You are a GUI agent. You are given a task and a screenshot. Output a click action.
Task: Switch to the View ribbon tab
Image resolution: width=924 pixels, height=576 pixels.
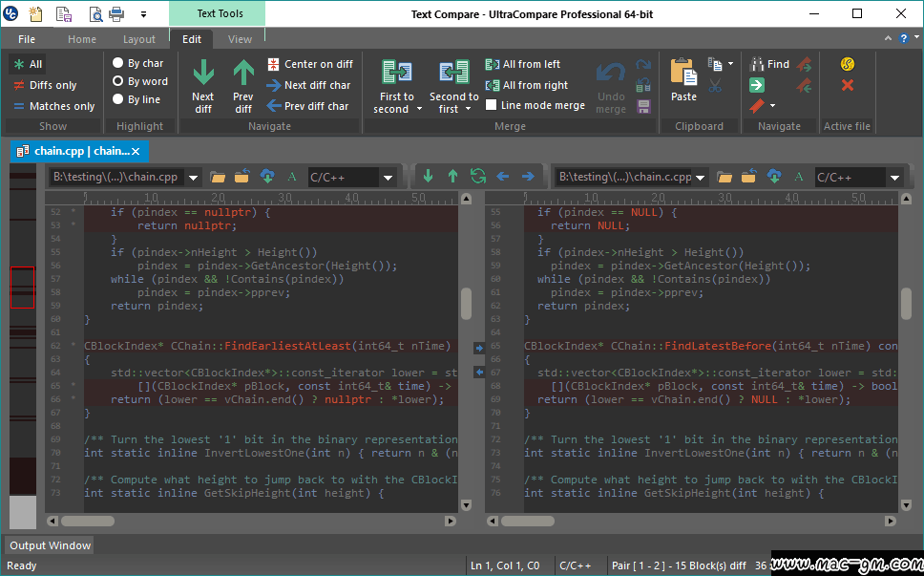point(240,39)
